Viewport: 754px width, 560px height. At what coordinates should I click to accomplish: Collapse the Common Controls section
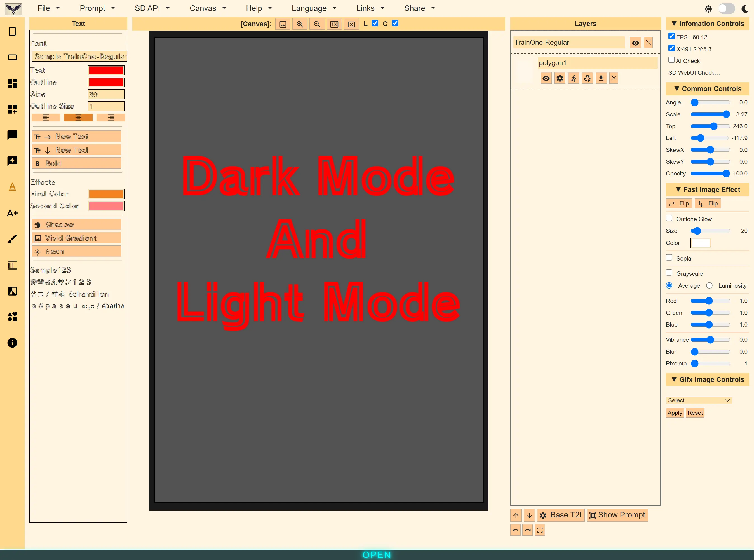(707, 89)
